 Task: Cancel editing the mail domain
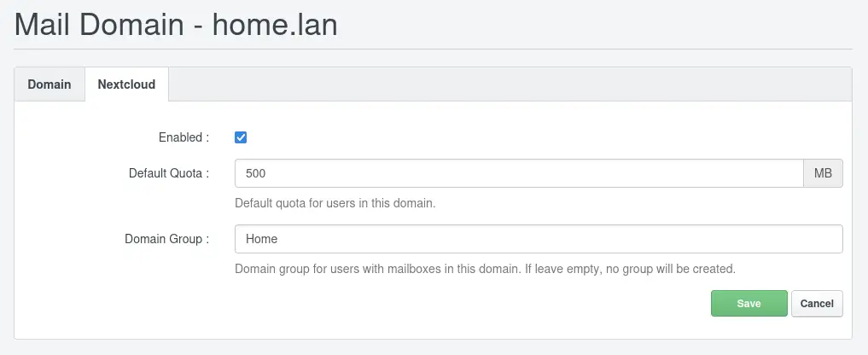(x=817, y=304)
